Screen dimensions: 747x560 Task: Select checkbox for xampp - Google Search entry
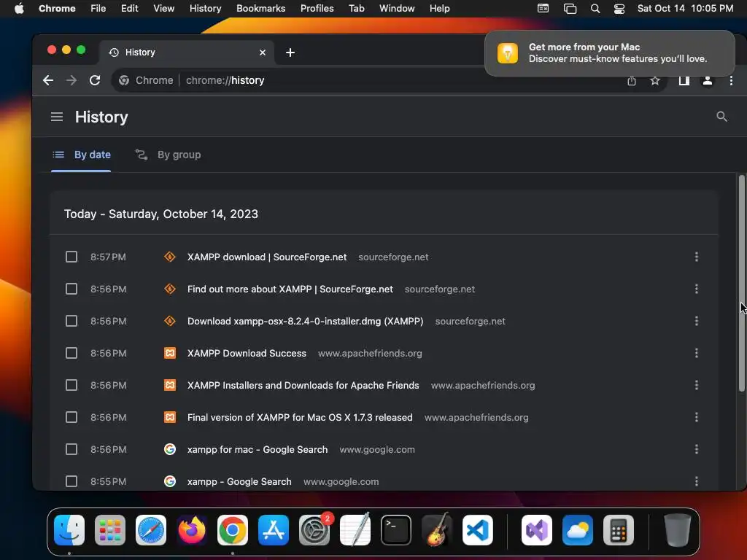pyautogui.click(x=71, y=481)
